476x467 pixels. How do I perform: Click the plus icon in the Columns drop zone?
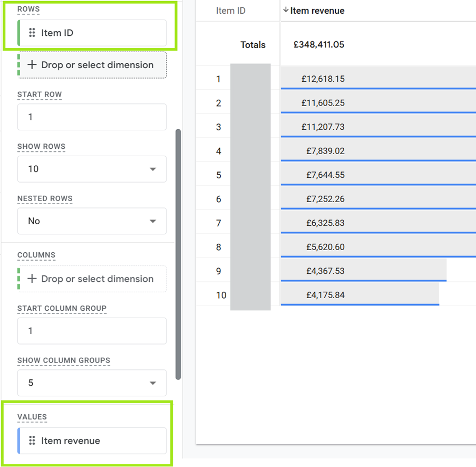pyautogui.click(x=33, y=279)
